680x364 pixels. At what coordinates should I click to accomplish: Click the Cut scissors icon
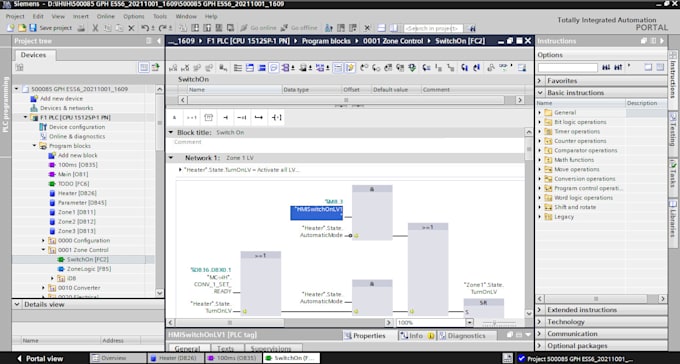click(x=95, y=28)
